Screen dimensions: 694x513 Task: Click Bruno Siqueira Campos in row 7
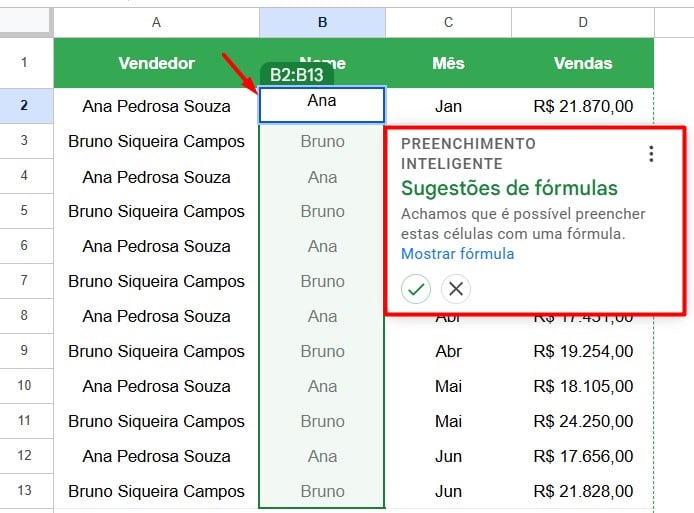point(156,281)
